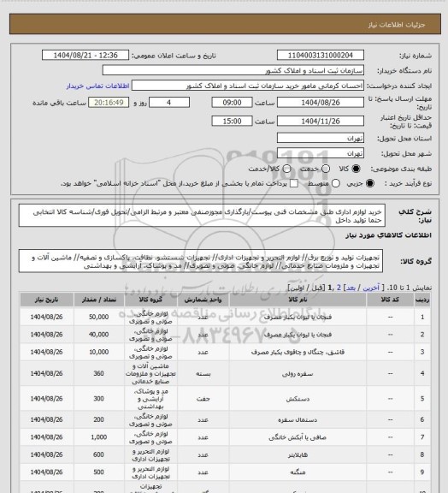Click the هایلایتر item name
Screen dimensions: 448x493
(x=298, y=455)
